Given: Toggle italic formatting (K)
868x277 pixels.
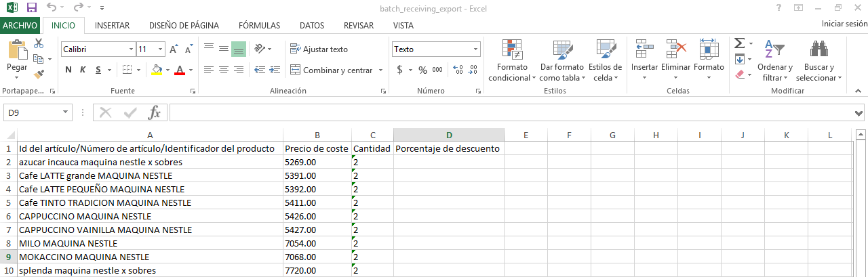Looking at the screenshot, I should [83, 70].
